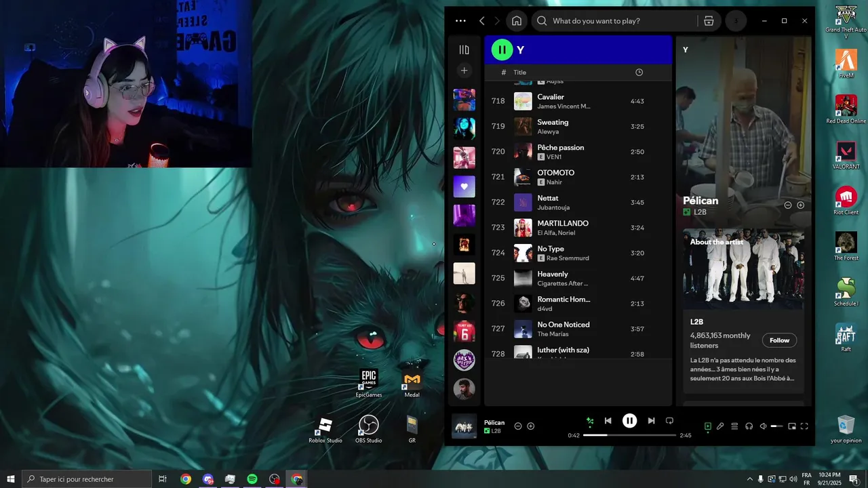Add Pélican to Liked Songs in Now Playing panel
This screenshot has height=488, width=868.
pos(800,205)
